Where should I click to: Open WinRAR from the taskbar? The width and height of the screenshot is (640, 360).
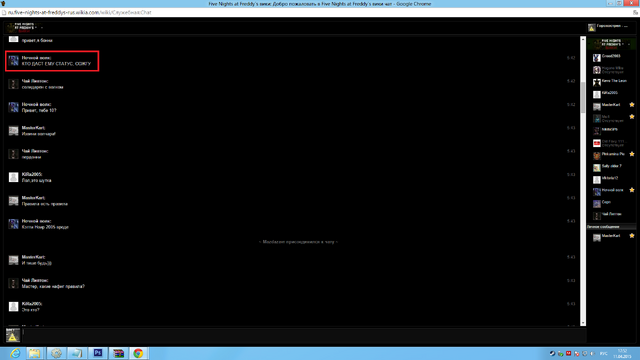pos(118,353)
